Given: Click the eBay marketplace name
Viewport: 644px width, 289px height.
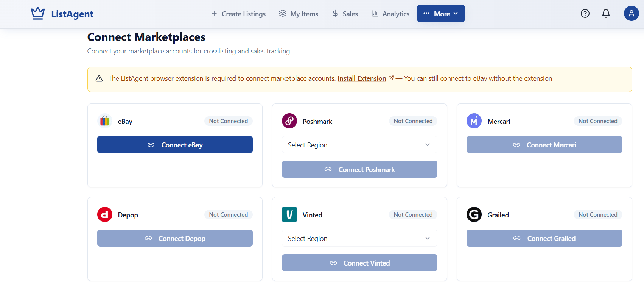Looking at the screenshot, I should [x=125, y=122].
